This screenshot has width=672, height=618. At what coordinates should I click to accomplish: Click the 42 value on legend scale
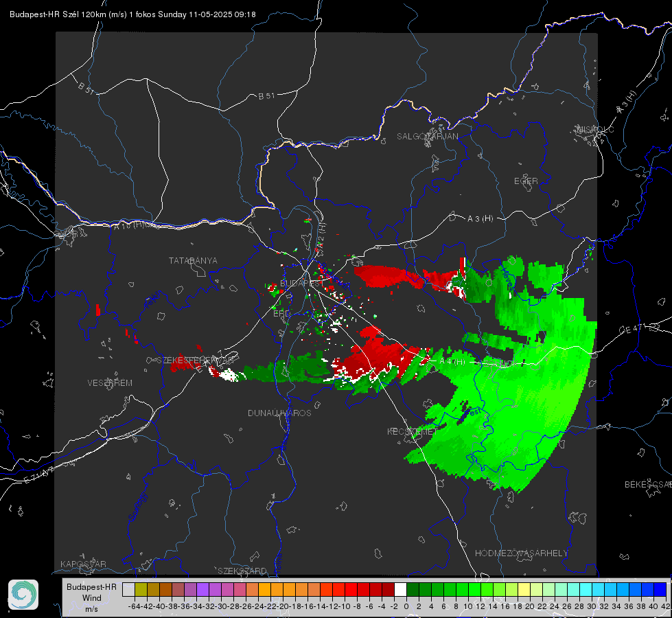(x=666, y=606)
